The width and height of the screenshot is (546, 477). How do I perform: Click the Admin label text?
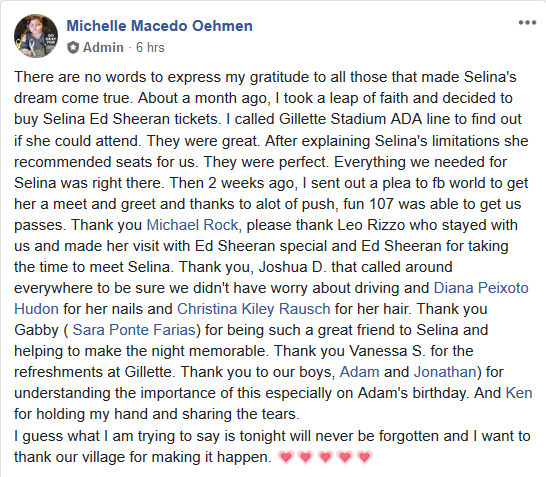point(103,47)
